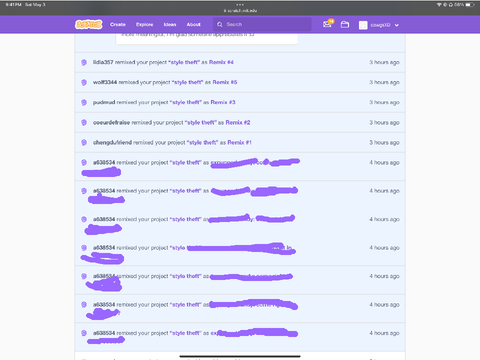The image size is (480, 360).
Task: Open the Ideas menu item
Action: pos(170,24)
